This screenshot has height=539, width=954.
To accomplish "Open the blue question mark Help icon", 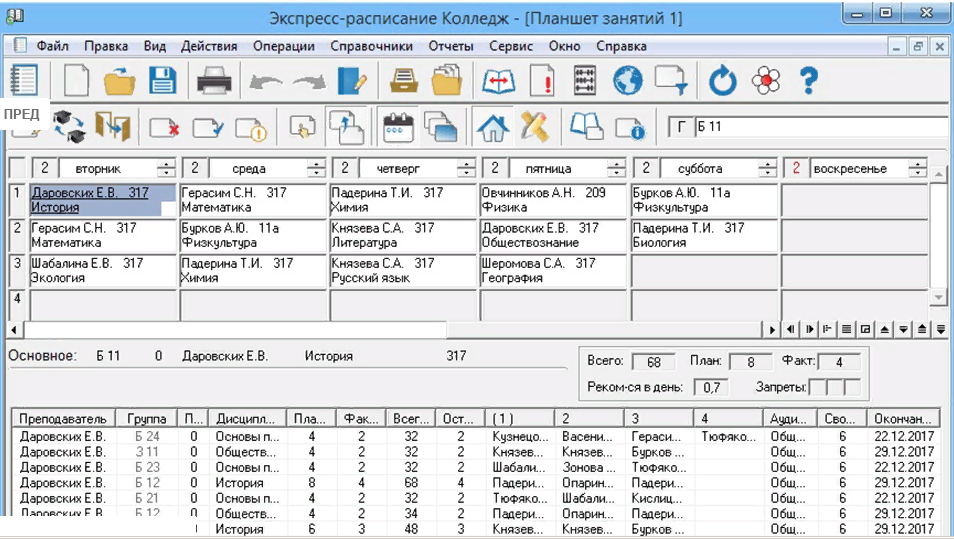I will click(x=808, y=80).
